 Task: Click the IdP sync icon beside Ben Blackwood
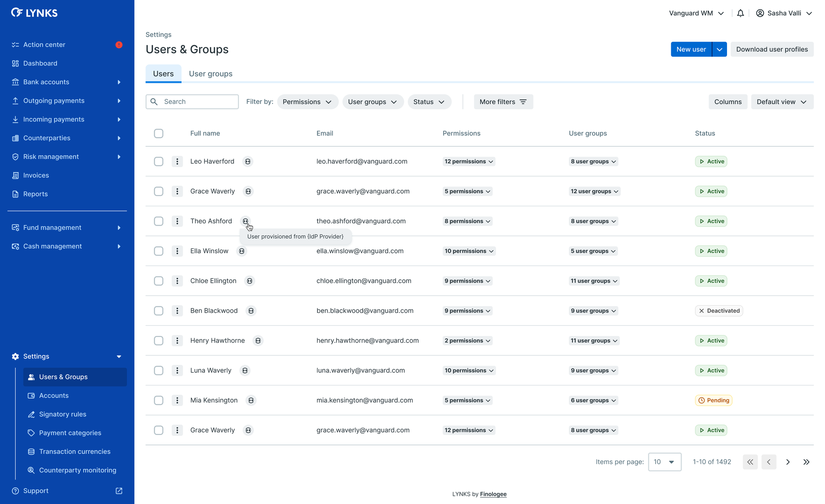pos(251,311)
